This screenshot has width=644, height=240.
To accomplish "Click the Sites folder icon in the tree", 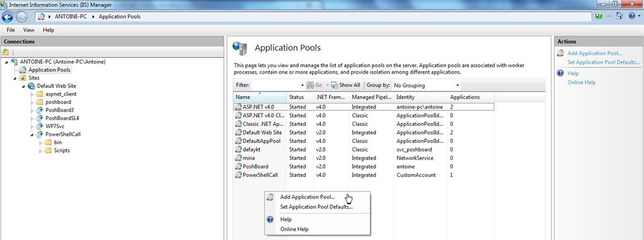I will tap(23, 78).
